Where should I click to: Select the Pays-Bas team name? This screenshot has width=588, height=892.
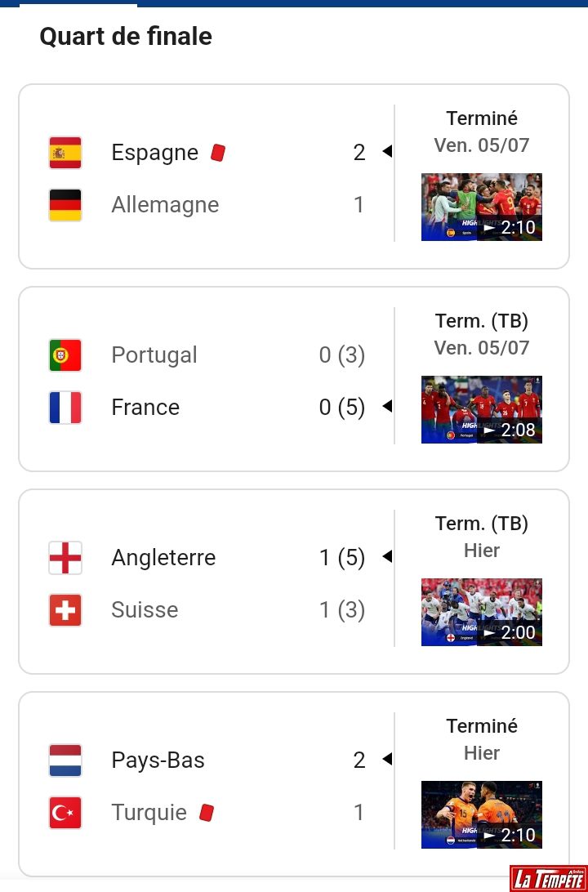point(158,760)
